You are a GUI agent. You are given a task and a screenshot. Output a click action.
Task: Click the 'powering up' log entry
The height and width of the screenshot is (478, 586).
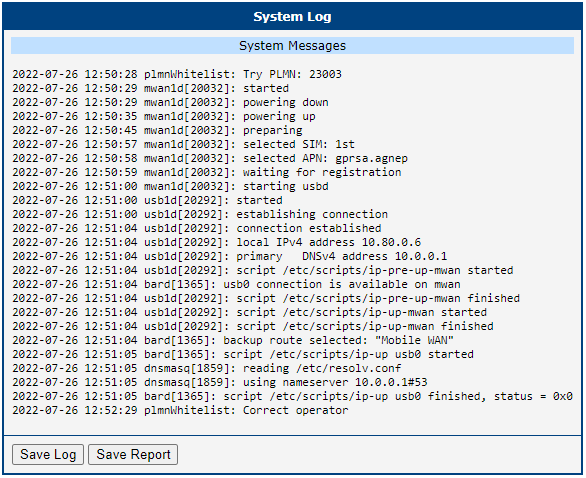click(164, 116)
